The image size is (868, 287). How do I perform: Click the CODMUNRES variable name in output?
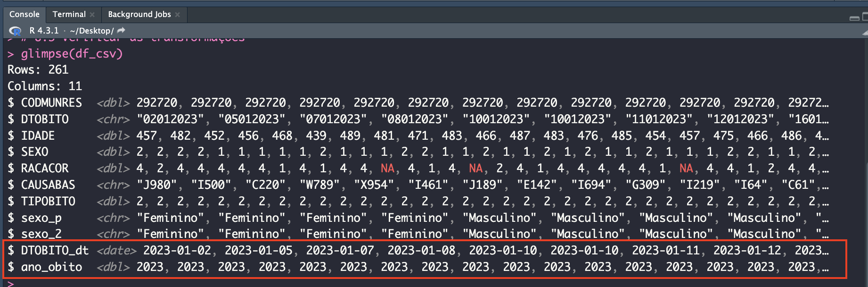pos(51,103)
